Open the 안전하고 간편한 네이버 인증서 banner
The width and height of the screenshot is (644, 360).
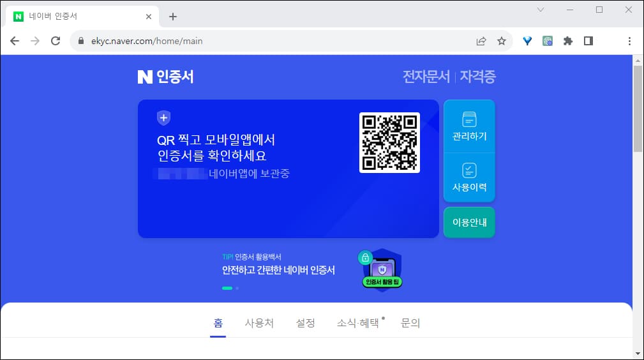click(278, 270)
